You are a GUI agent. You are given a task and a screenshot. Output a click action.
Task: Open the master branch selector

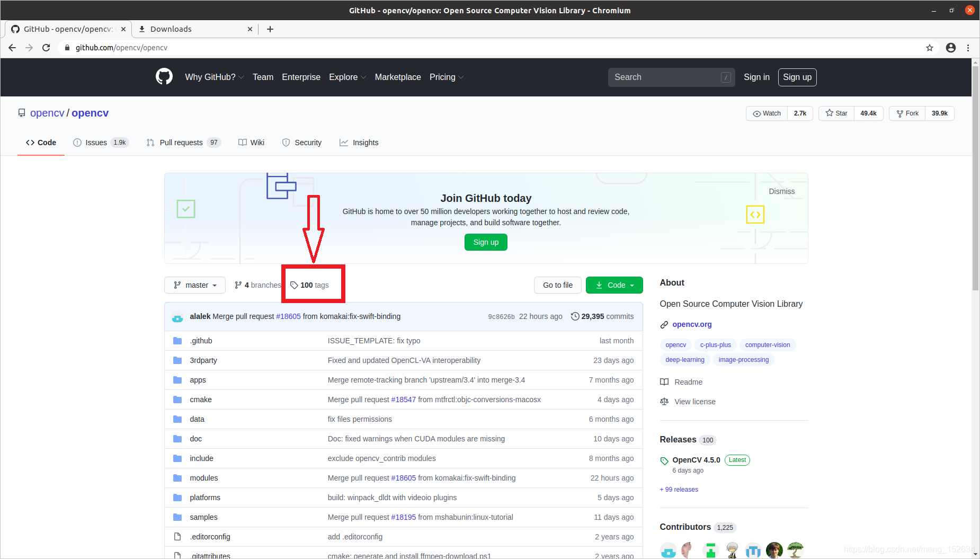click(x=195, y=285)
